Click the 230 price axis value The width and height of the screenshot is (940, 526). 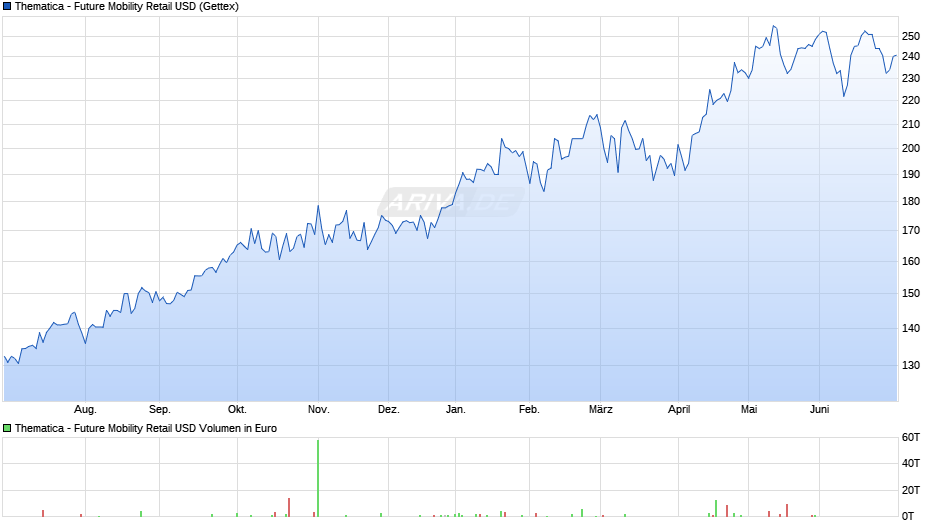coord(911,79)
